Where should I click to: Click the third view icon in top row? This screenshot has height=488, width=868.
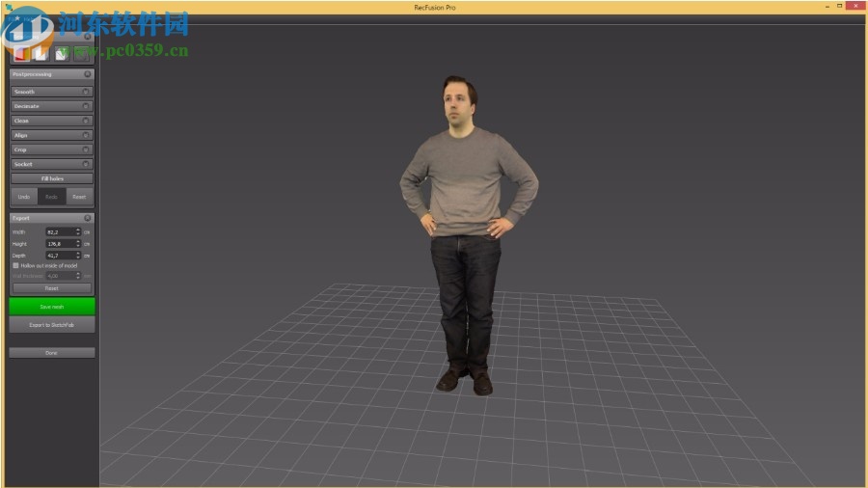pyautogui.click(x=62, y=54)
